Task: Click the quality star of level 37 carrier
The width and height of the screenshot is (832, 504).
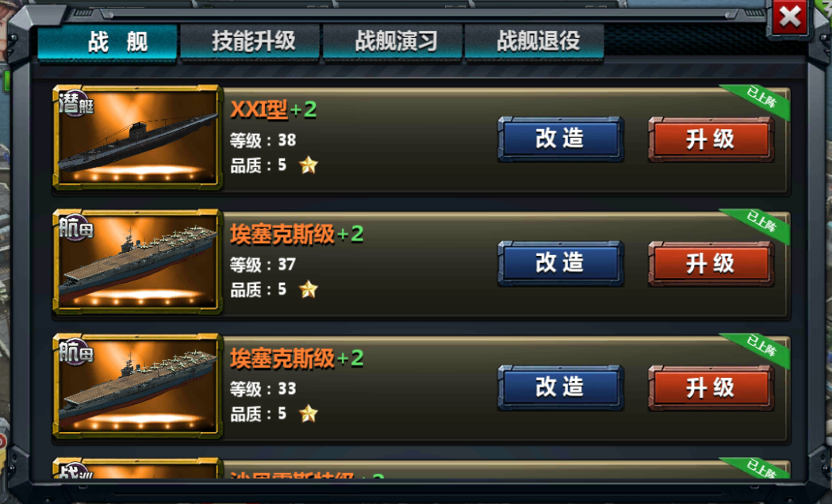Action: click(309, 289)
